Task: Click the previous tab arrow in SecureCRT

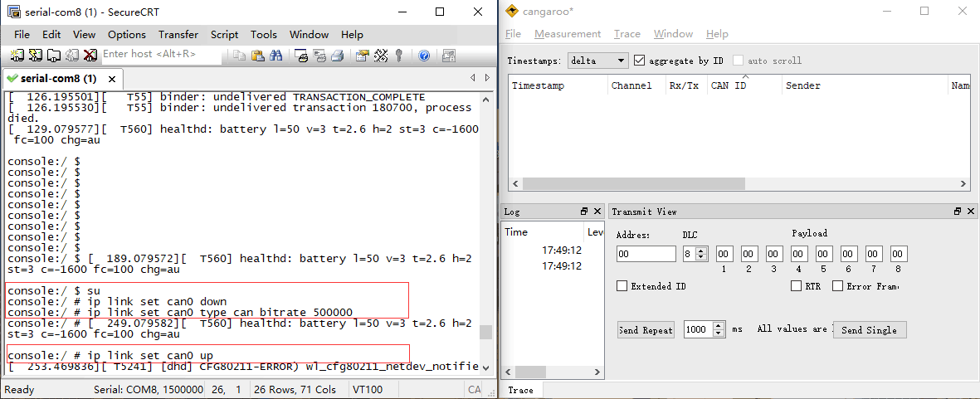Action: tap(472, 78)
